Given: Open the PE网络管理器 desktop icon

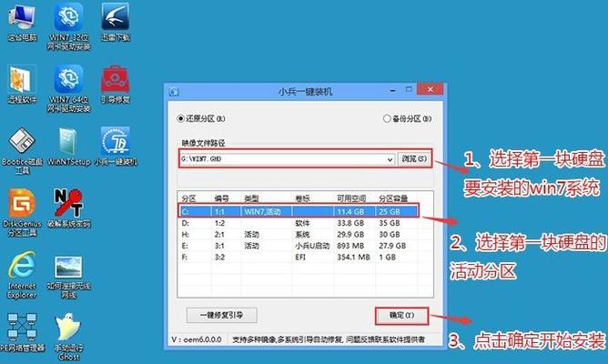Looking at the screenshot, I should click(x=22, y=332).
